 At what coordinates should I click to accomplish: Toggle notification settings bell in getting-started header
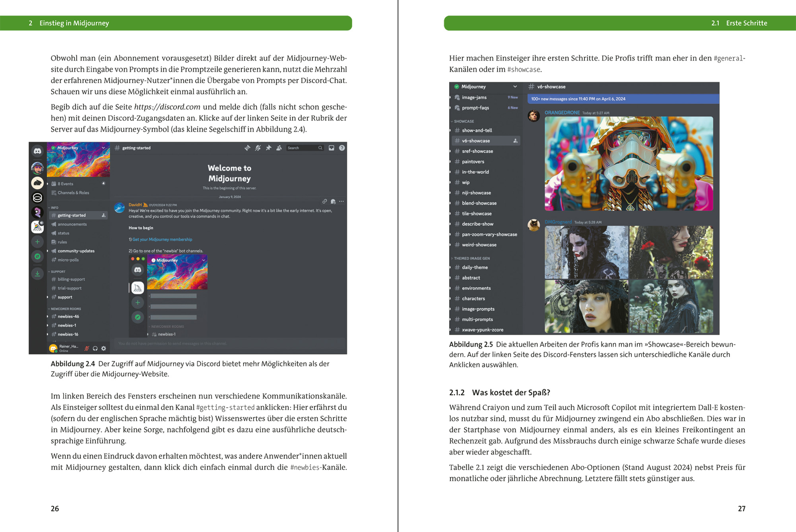(258, 148)
